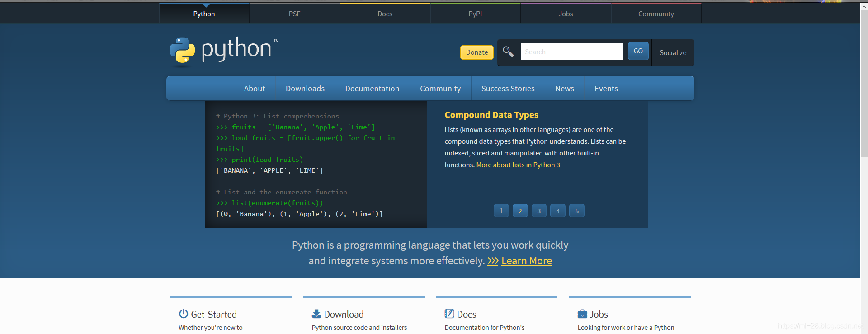Click the '# Python 3: List comprehensions' code line
The width and height of the screenshot is (868, 334).
[x=278, y=116]
